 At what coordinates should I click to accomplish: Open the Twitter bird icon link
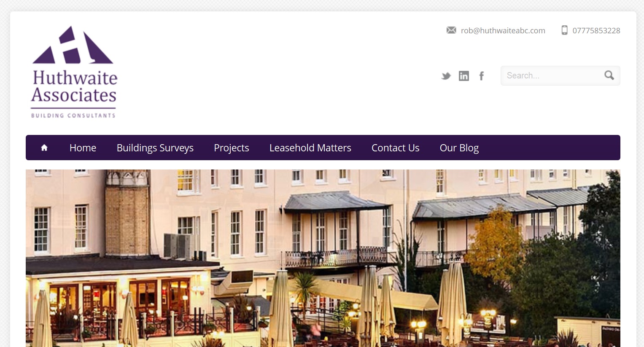click(x=446, y=76)
